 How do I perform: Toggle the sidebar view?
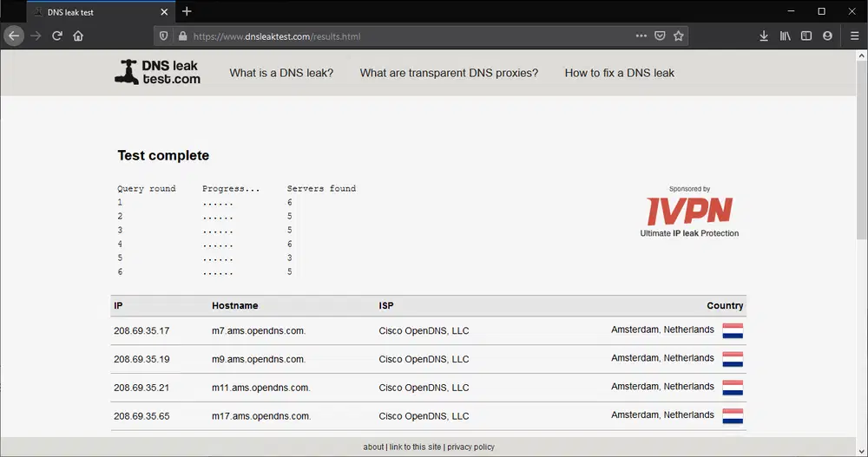pos(806,36)
